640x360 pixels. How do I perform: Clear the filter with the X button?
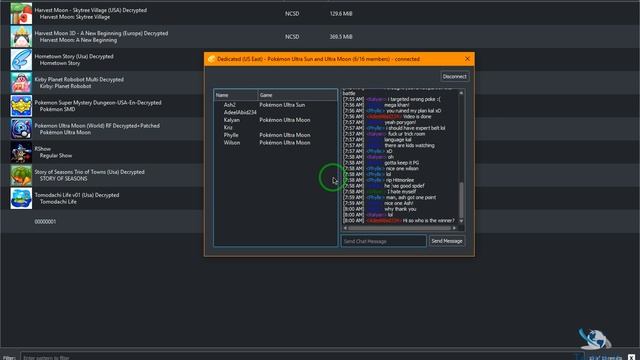tap(631, 357)
